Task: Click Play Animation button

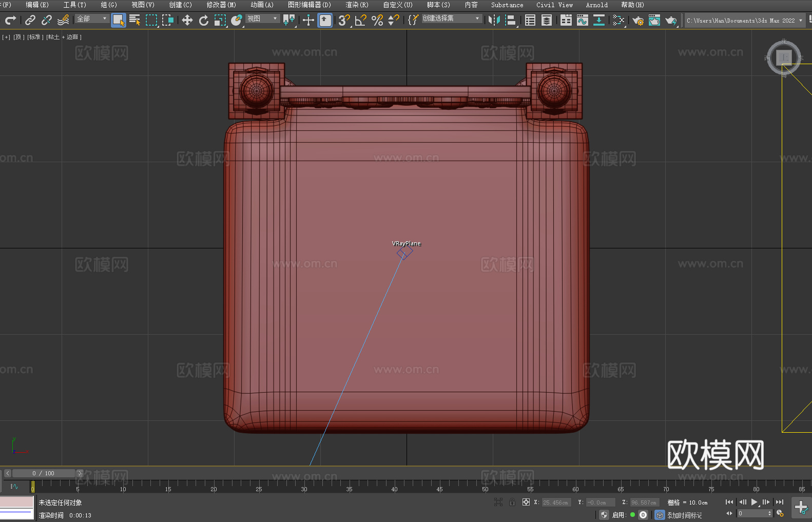Action: tap(755, 502)
